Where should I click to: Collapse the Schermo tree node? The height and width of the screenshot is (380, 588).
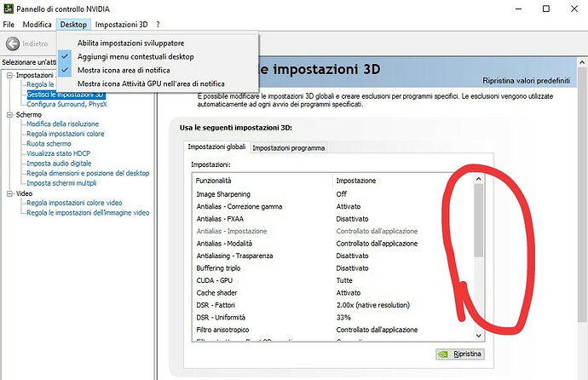9,115
